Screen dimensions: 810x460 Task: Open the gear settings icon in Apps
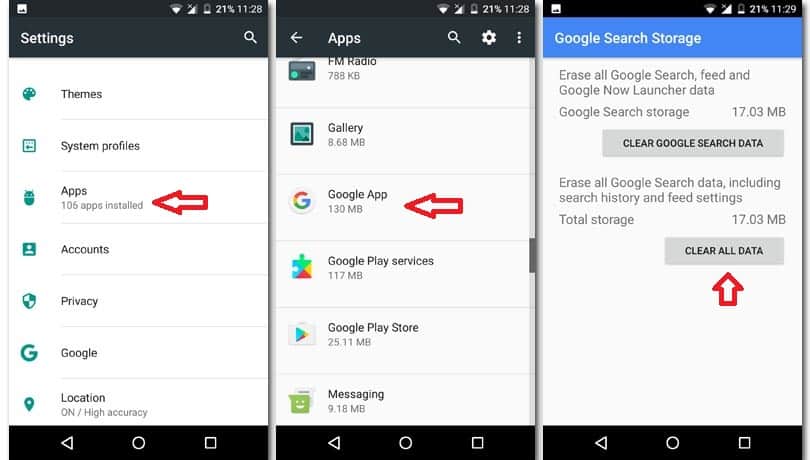coord(488,37)
